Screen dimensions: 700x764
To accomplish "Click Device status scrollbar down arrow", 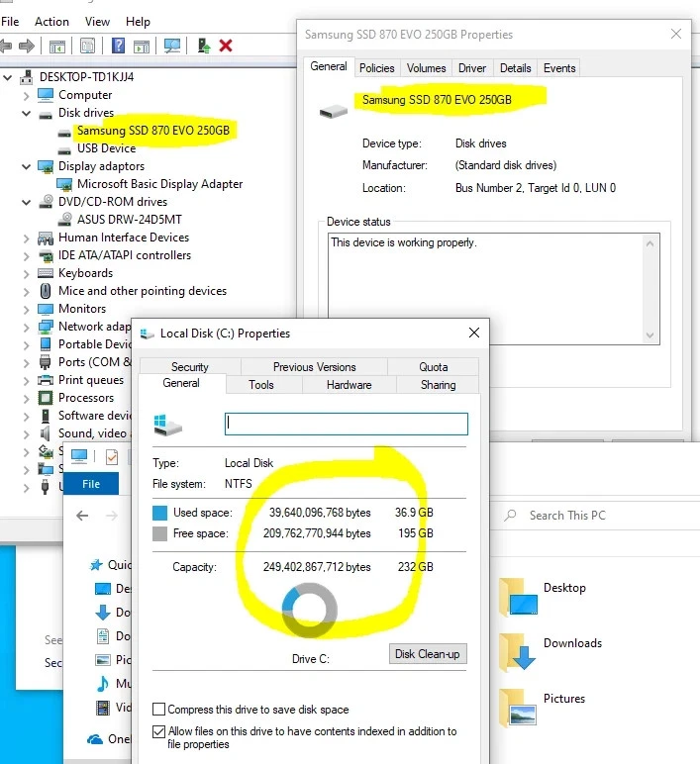I will tap(650, 335).
